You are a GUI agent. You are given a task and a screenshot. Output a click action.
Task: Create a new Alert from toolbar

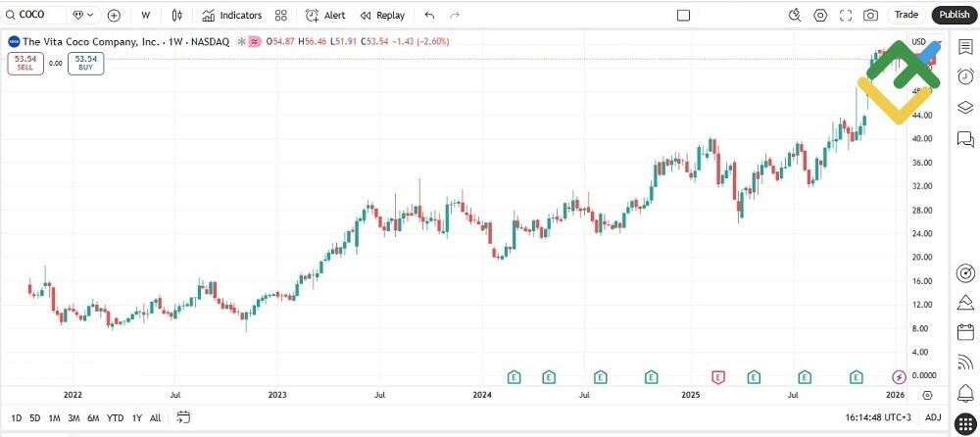[x=325, y=15]
